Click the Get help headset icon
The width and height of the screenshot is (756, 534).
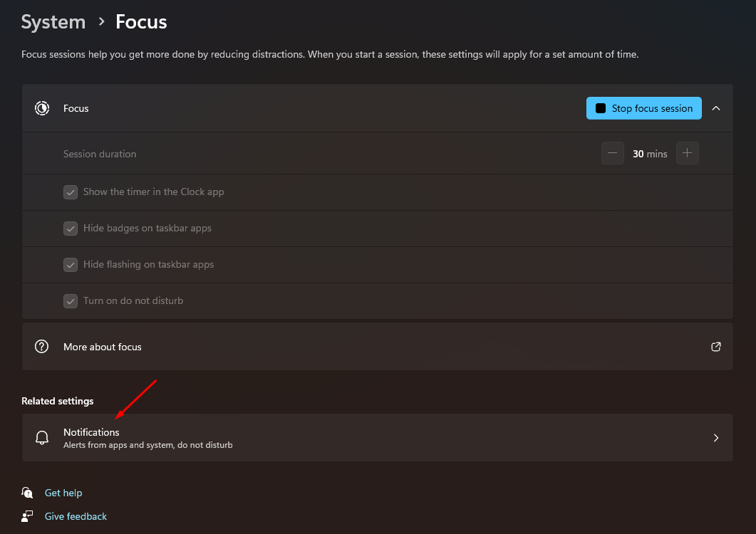pos(28,493)
